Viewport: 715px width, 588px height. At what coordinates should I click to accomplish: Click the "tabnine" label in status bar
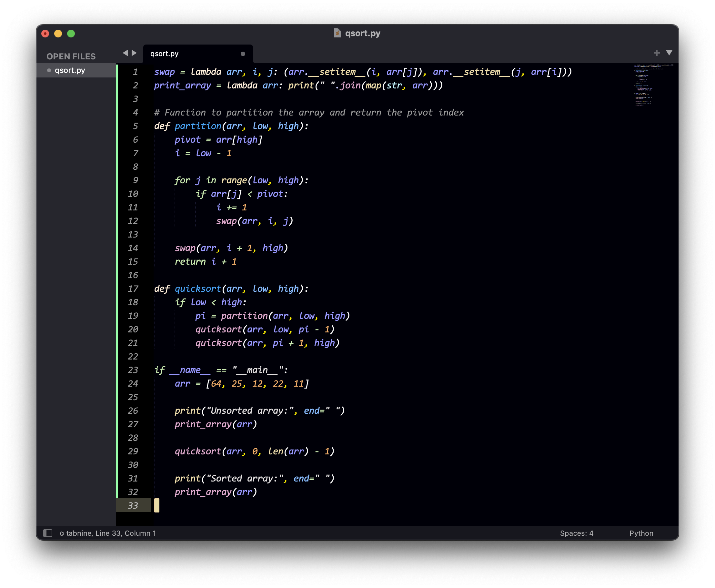[78, 533]
